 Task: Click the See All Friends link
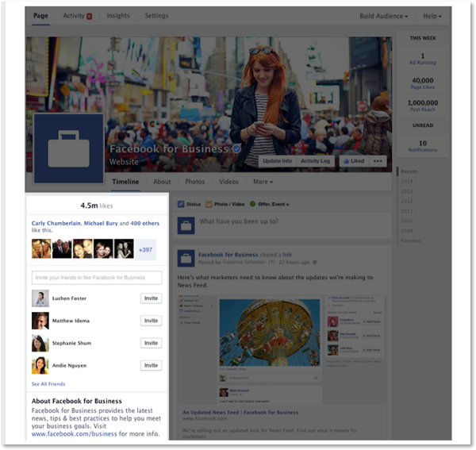48,384
